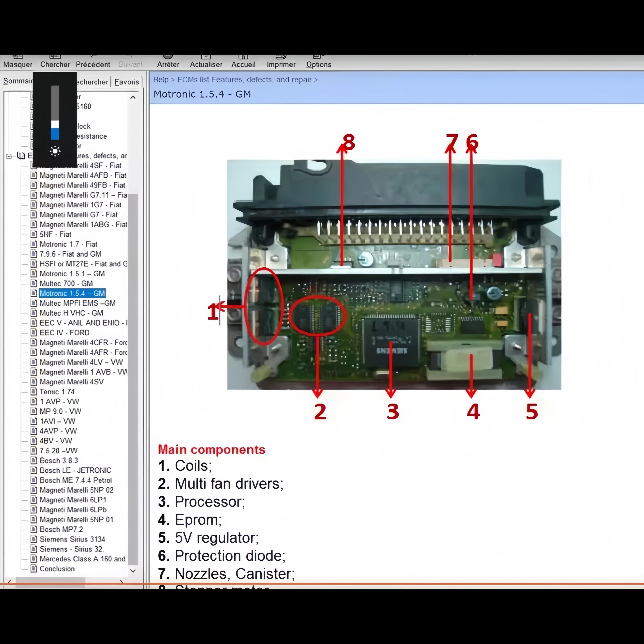Click the brightness sun icon
Screen dimensions: 644x644
[55, 152]
